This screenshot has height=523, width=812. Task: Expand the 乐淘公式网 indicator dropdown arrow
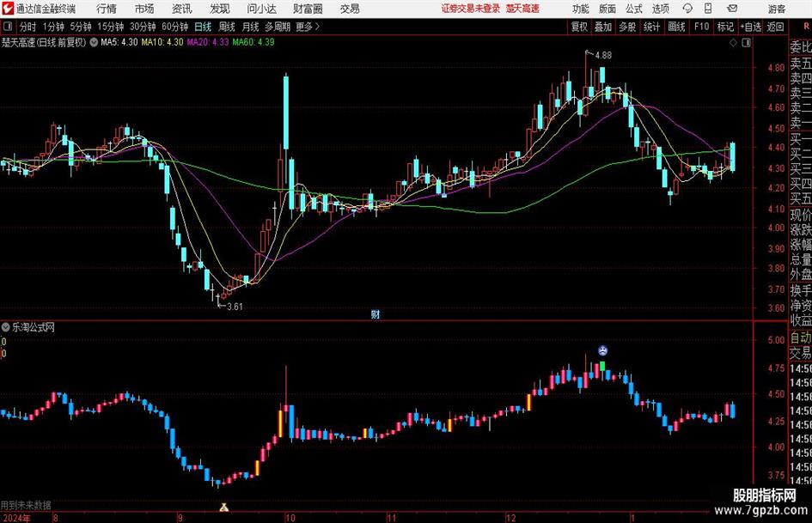[6, 327]
